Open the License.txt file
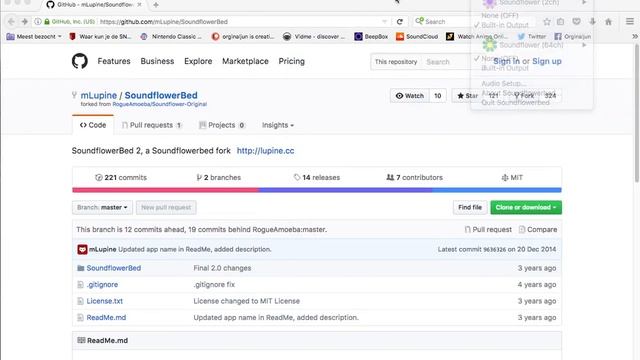 click(104, 301)
